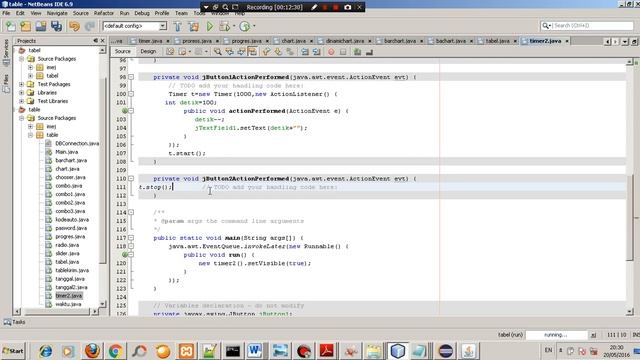Collapse the table package node
Screen dimensions: 640x360
click(31, 135)
